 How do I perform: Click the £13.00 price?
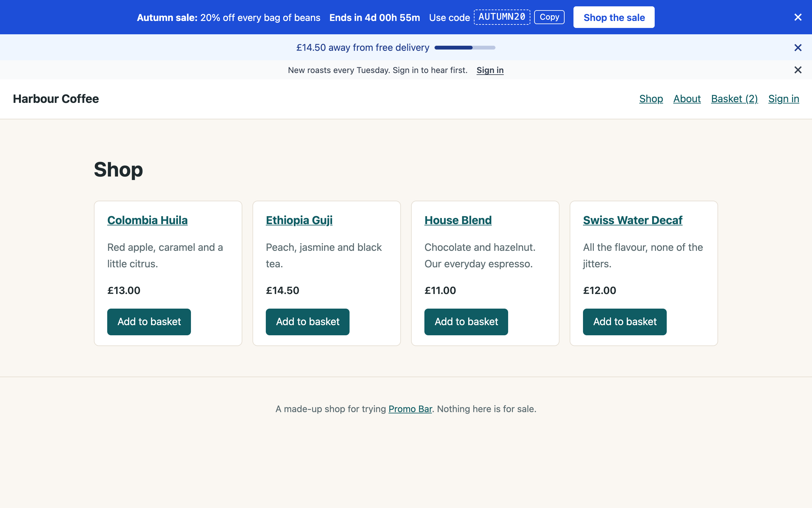pyautogui.click(x=124, y=290)
